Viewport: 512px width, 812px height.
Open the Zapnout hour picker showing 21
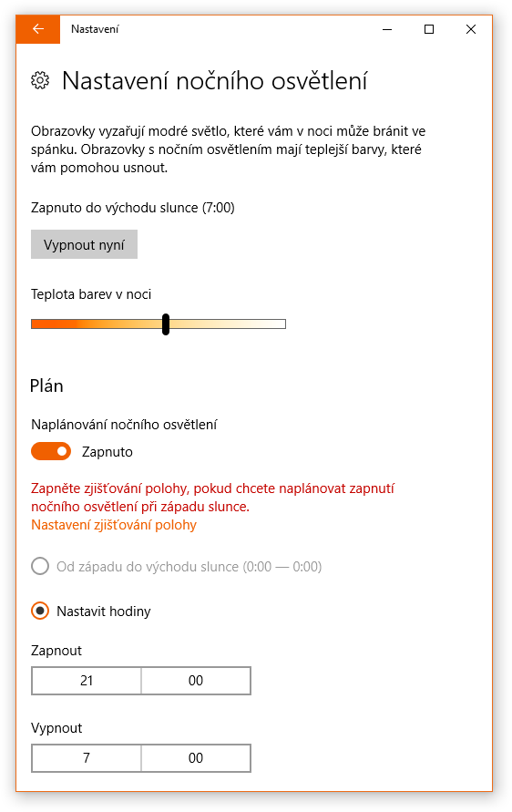87,681
